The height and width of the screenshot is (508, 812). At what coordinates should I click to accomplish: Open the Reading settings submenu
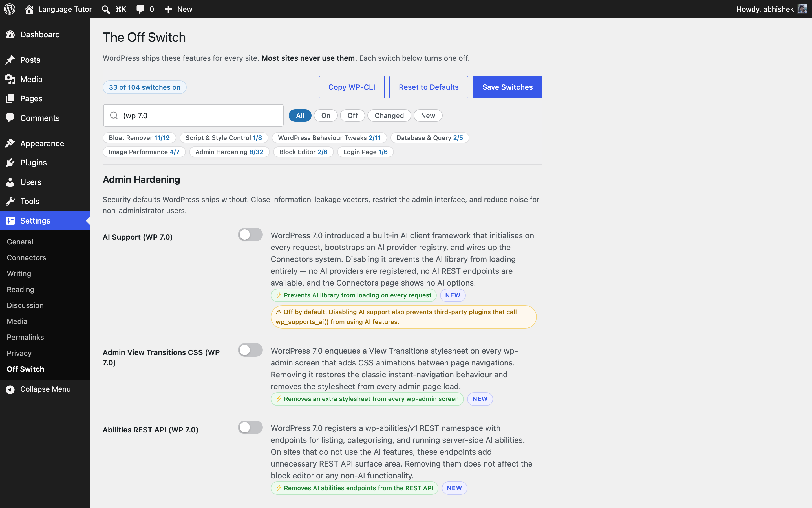click(x=21, y=290)
